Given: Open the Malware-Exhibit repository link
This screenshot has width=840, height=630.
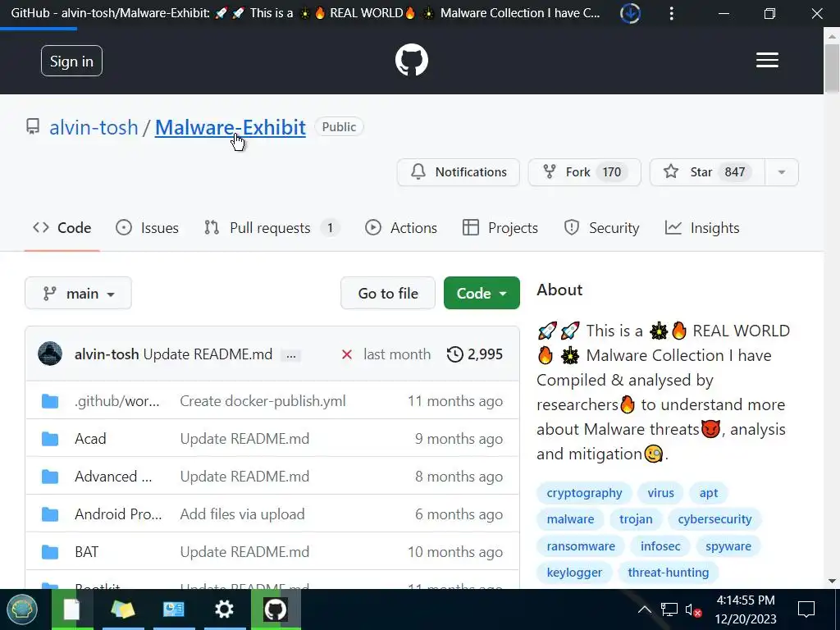Looking at the screenshot, I should tap(231, 127).
